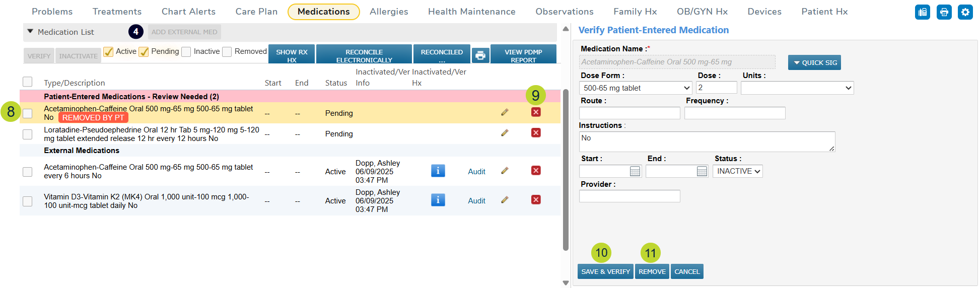980x288 pixels.
Task: Open the End date calendar picker
Action: (x=702, y=172)
